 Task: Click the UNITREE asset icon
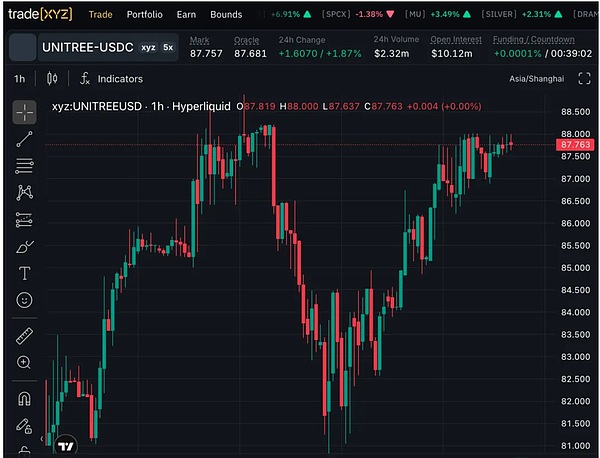(x=23, y=47)
